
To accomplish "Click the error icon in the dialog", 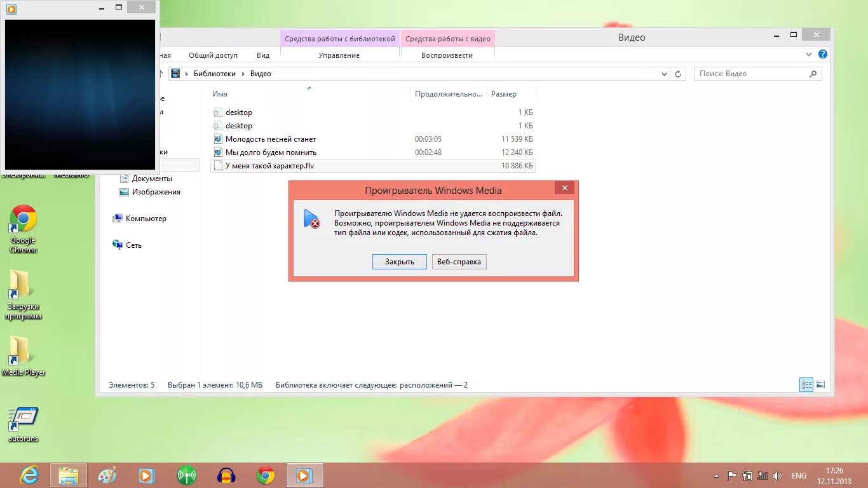I will [311, 219].
